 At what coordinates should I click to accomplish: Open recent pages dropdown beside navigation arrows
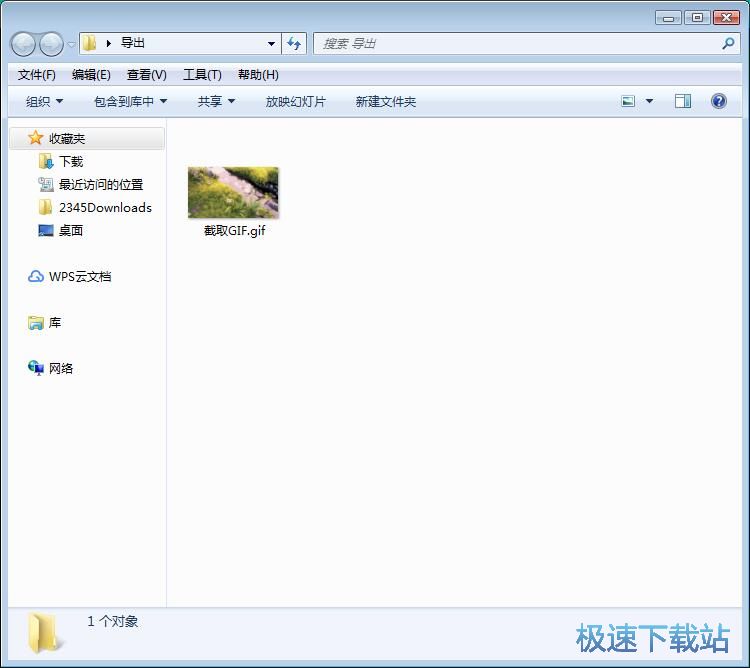pyautogui.click(x=71, y=44)
